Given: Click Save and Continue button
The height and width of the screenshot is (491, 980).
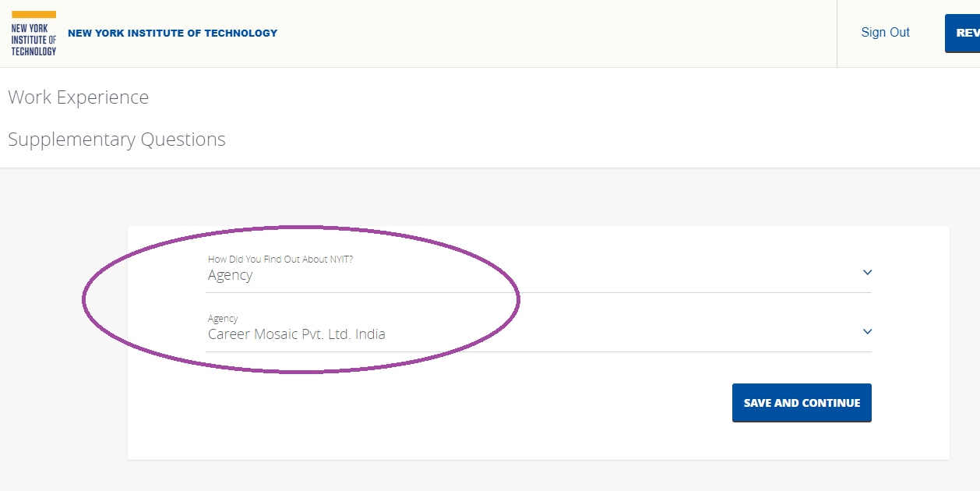Looking at the screenshot, I should point(802,403).
